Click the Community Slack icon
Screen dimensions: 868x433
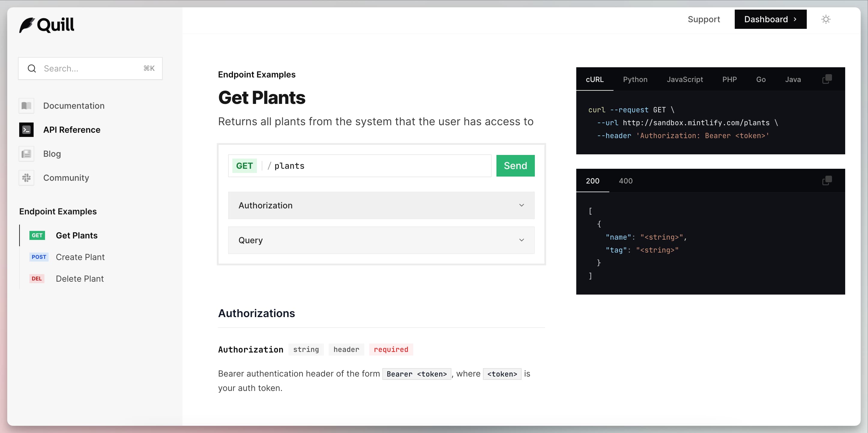coord(26,178)
